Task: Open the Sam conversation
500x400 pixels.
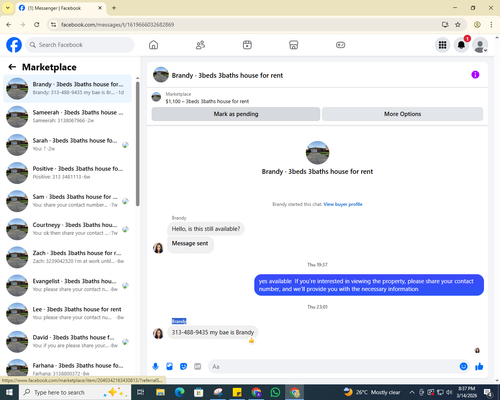Action: click(x=67, y=201)
